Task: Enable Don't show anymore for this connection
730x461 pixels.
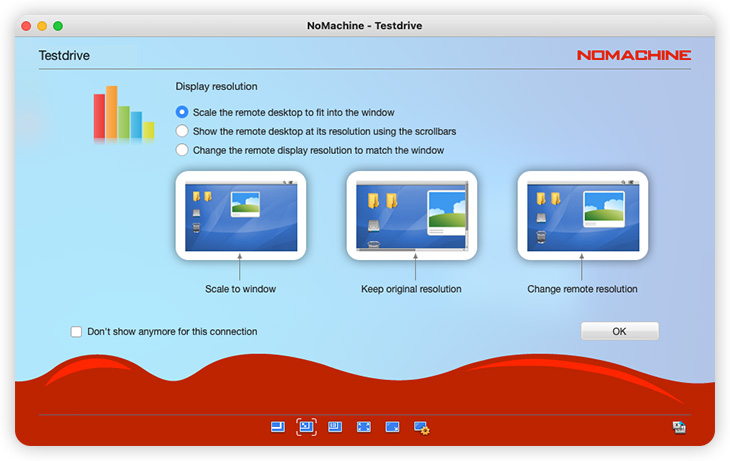Action: 76,332
